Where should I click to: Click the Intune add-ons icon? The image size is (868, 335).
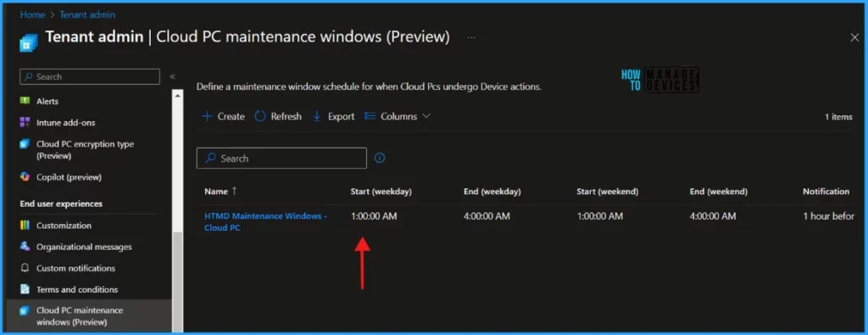(25, 122)
